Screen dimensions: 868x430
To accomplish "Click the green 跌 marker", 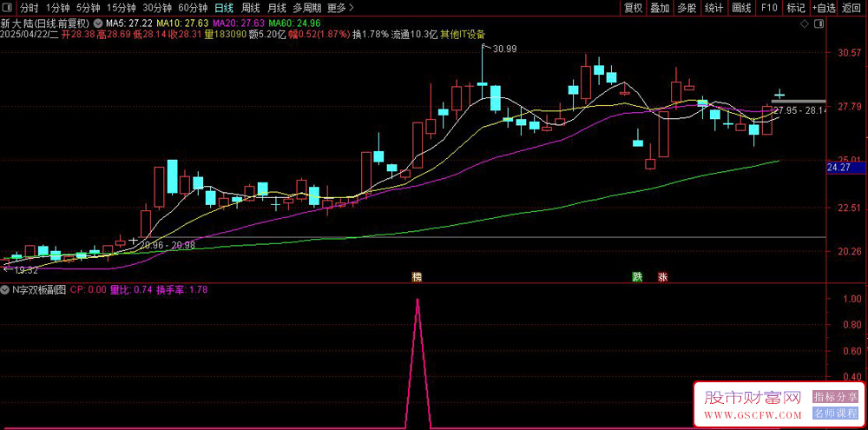I will point(638,277).
